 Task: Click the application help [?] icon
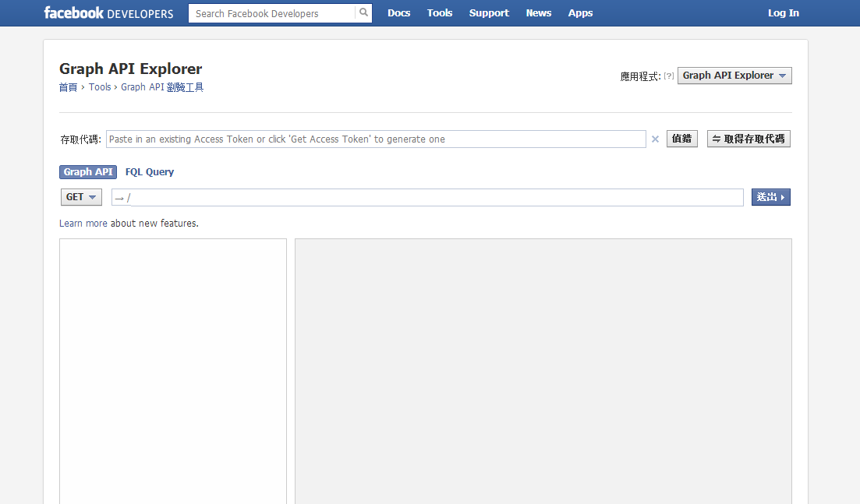[668, 76]
